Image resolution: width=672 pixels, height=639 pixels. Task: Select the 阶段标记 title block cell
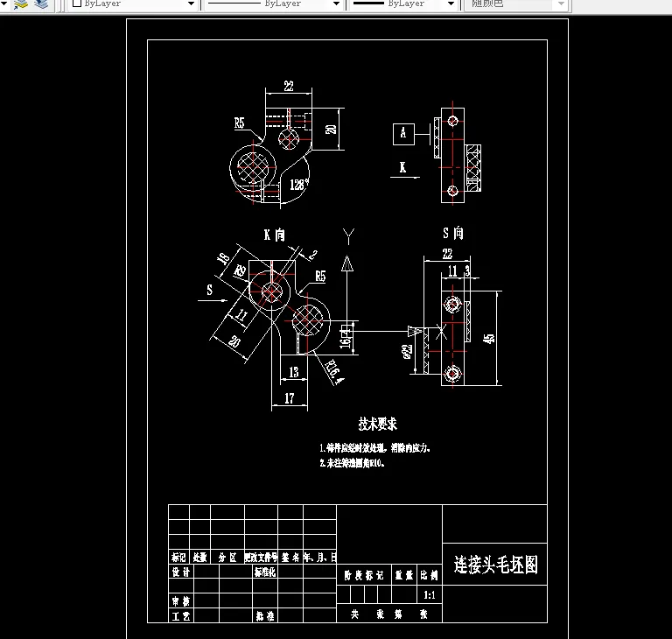364,575
